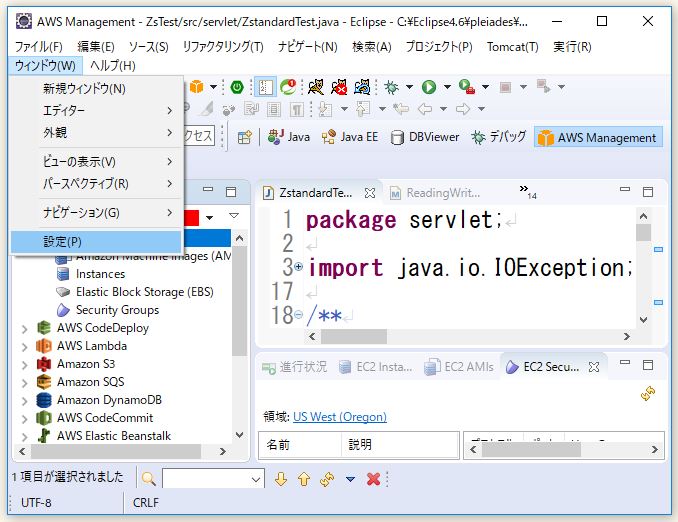Click the back navigation arrow icon
678x522 pixels.
point(425,109)
